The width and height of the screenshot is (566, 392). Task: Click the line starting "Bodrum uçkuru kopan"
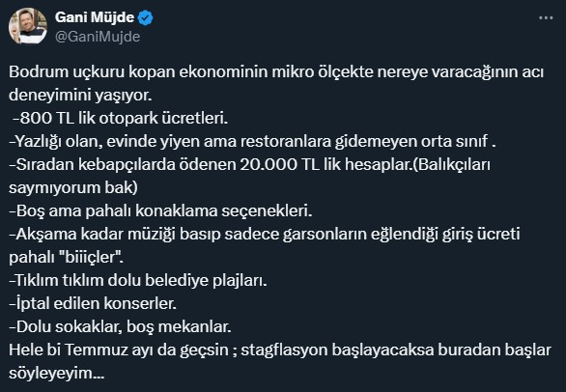pos(276,72)
